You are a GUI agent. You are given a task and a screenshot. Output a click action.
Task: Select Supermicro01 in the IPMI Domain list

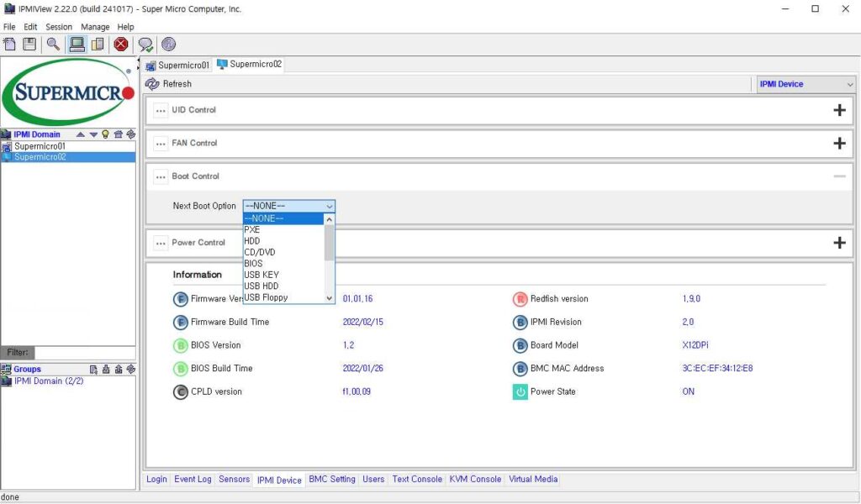[x=68, y=146]
